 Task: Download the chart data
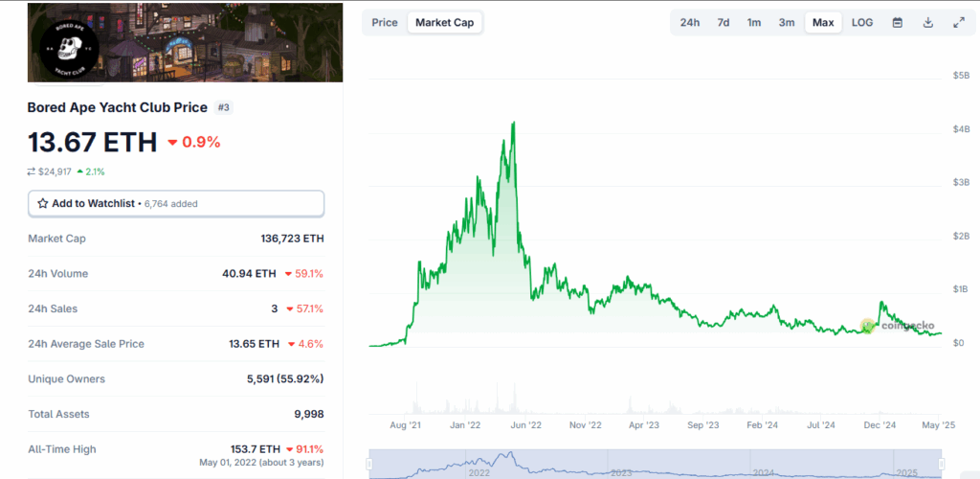928,22
